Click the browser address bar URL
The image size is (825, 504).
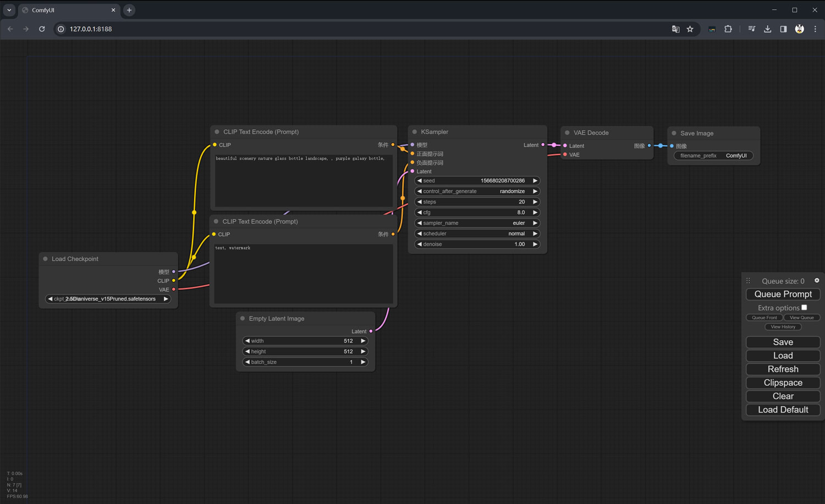pos(91,29)
